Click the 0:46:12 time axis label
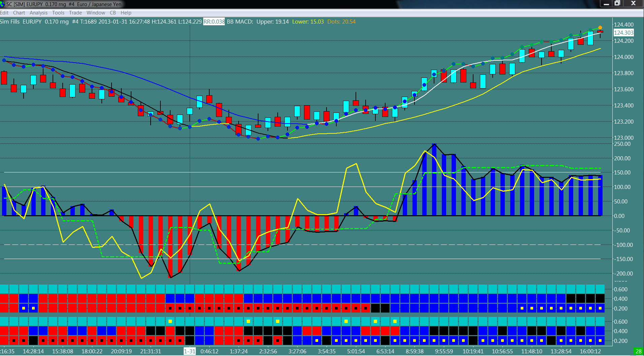 pyautogui.click(x=209, y=351)
